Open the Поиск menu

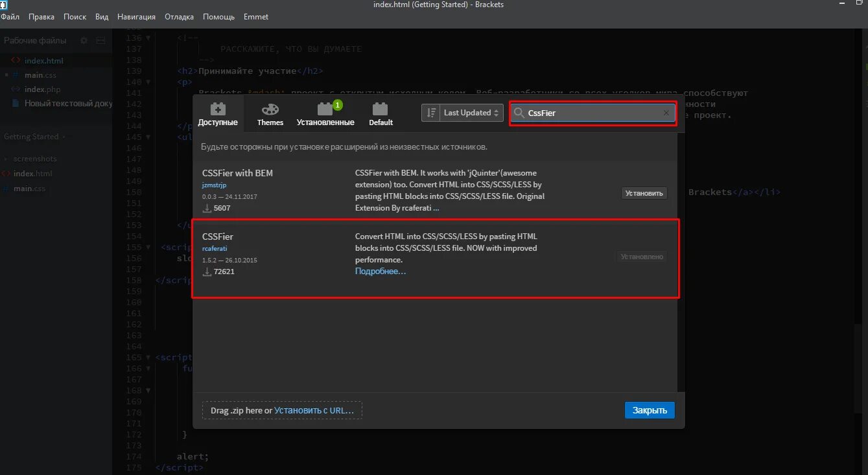[75, 17]
